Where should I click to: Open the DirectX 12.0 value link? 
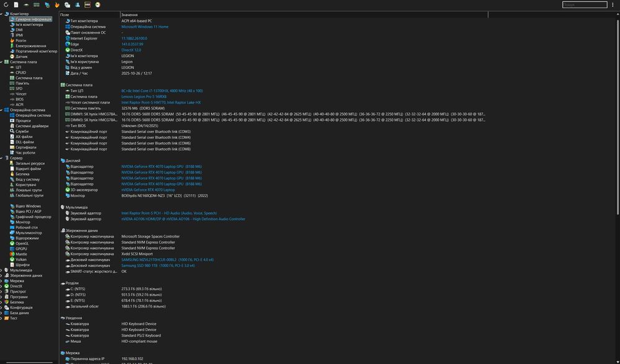point(131,50)
